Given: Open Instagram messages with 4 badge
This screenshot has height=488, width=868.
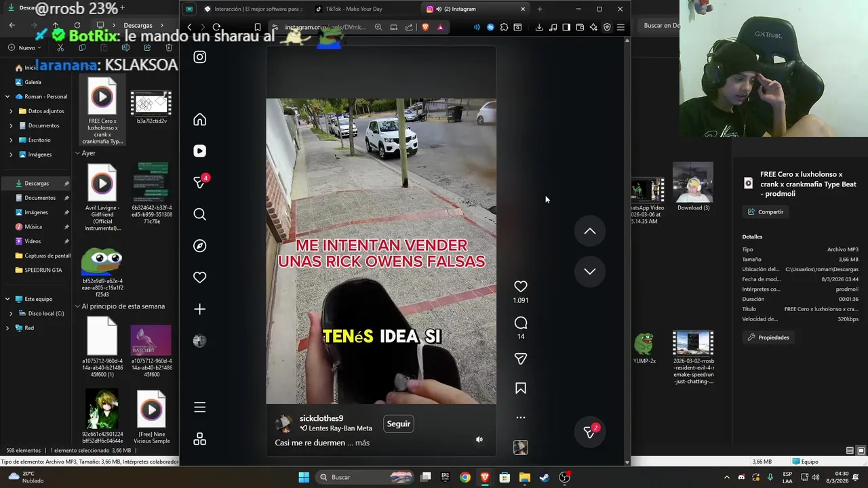Looking at the screenshot, I should 201,182.
